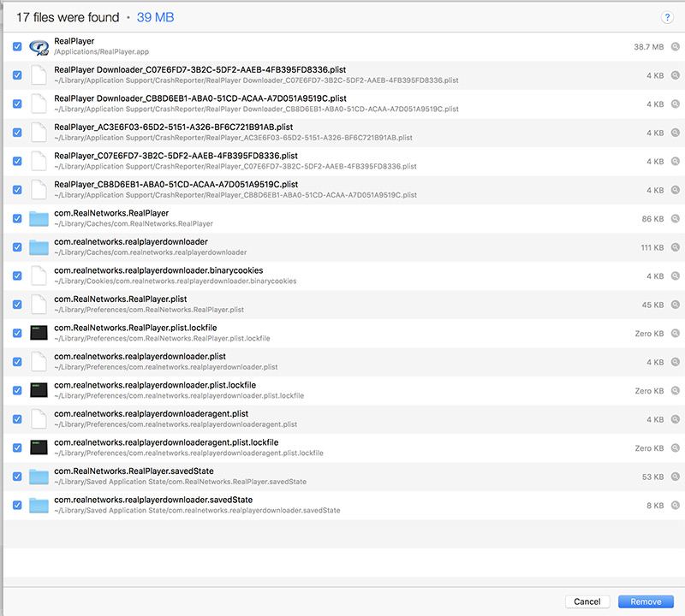Click magnifier icon for RealPlayer_C07E6FD7 plist row
Image resolution: width=685 pixels, height=616 pixels.
676,161
